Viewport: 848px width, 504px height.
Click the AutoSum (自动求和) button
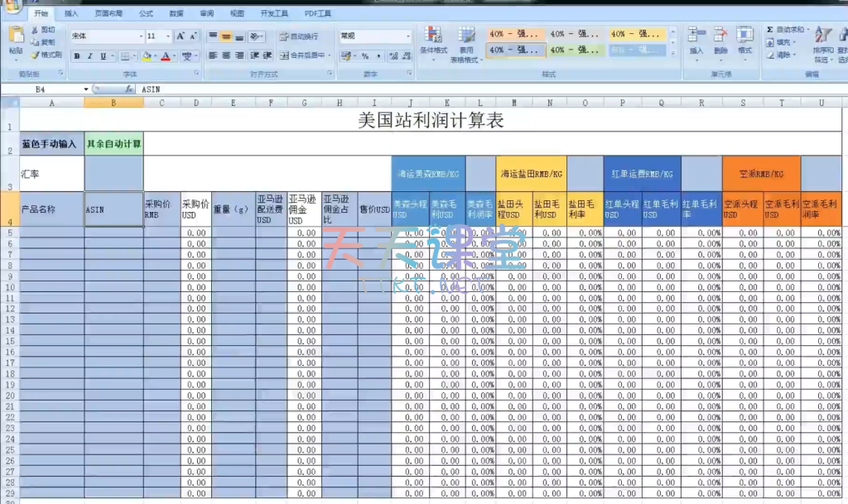point(786,30)
